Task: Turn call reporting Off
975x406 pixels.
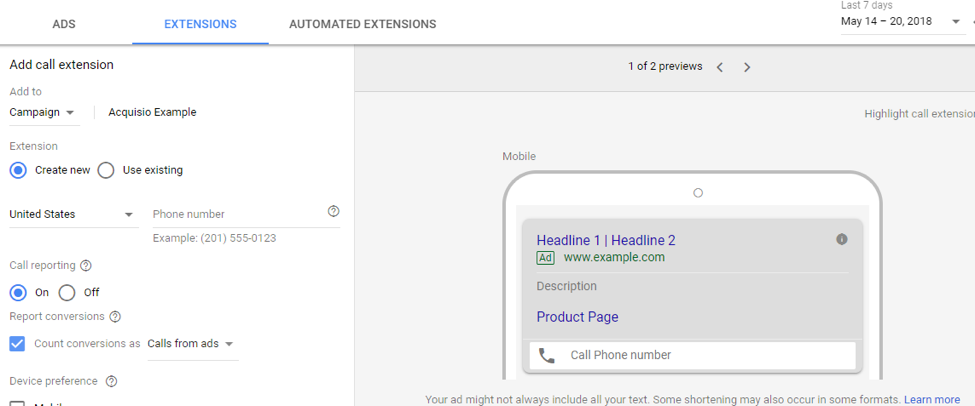Action: point(67,292)
